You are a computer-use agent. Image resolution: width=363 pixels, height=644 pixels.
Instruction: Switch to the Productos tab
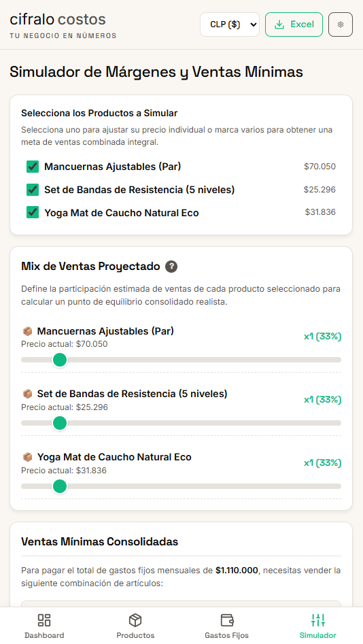[x=135, y=626]
